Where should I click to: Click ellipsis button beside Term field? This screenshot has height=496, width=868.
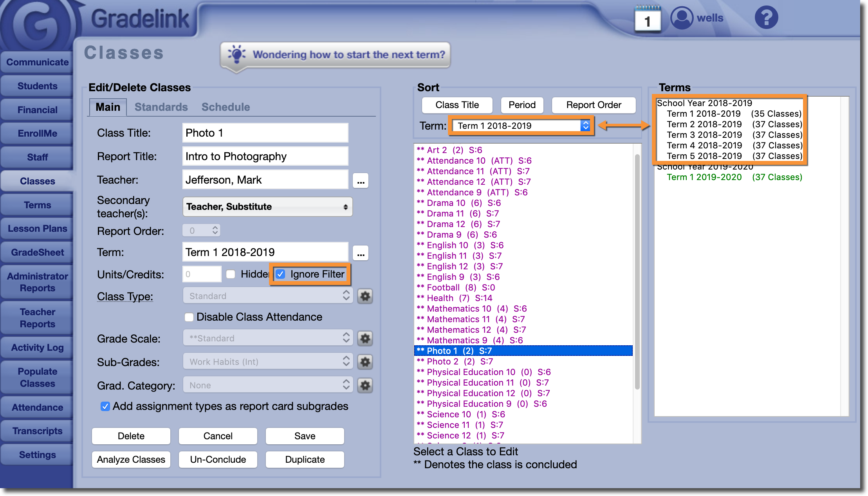pos(361,253)
